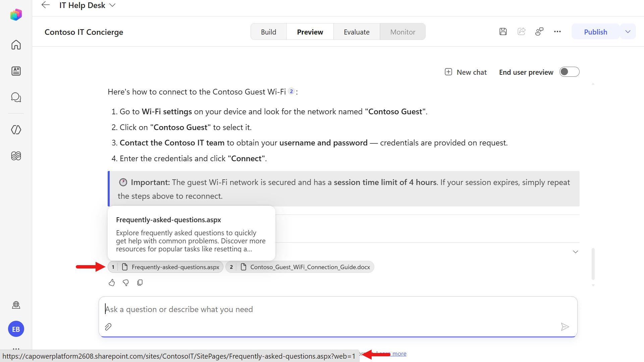This screenshot has width=644, height=362.
Task: Click the colorful app logo icon
Action: click(16, 15)
